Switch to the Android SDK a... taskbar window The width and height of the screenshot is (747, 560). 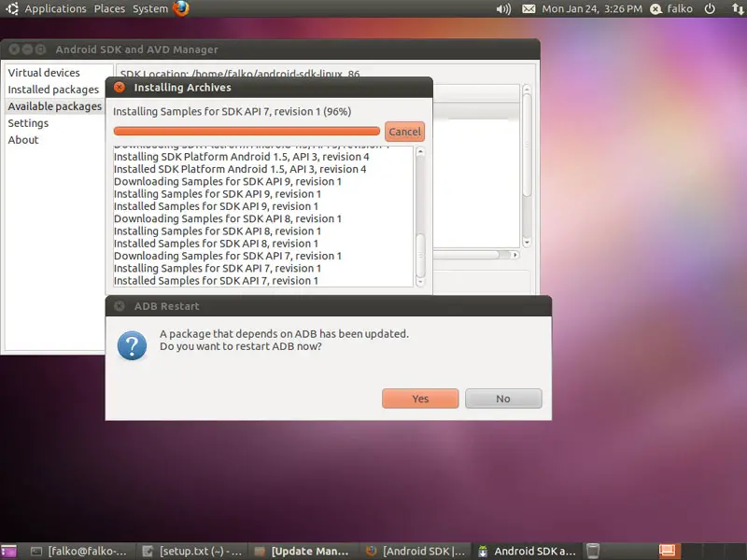click(527, 551)
